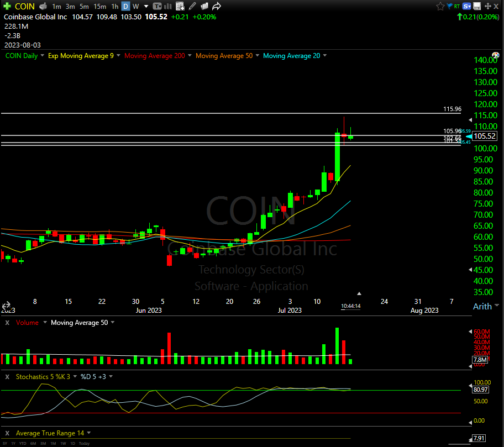Click the add indicator grid icon
This screenshot has height=447, width=504.
180,6
